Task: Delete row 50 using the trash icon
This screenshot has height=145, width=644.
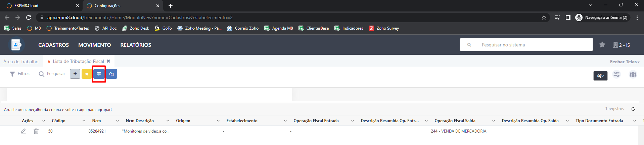Action: pyautogui.click(x=36, y=131)
